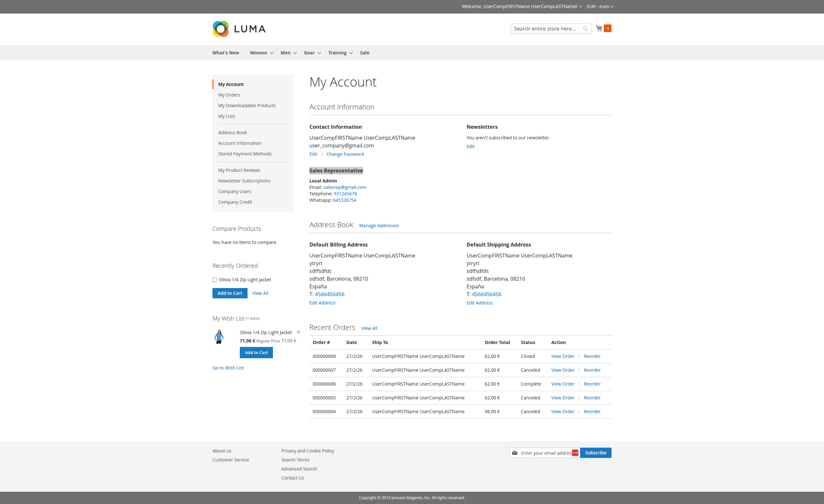Image resolution: width=824 pixels, height=504 pixels.
Task: Click the Luma logo icon
Action: [220, 29]
